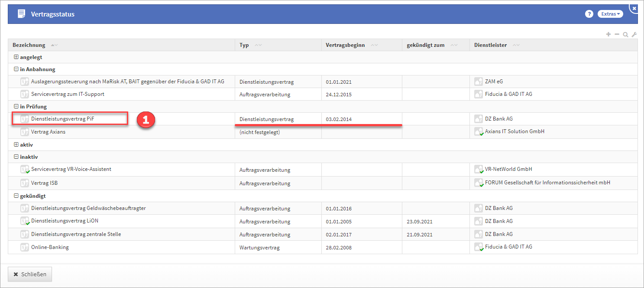Expand the angelegt group
Viewport: 644px width, 288px height.
[x=16, y=57]
